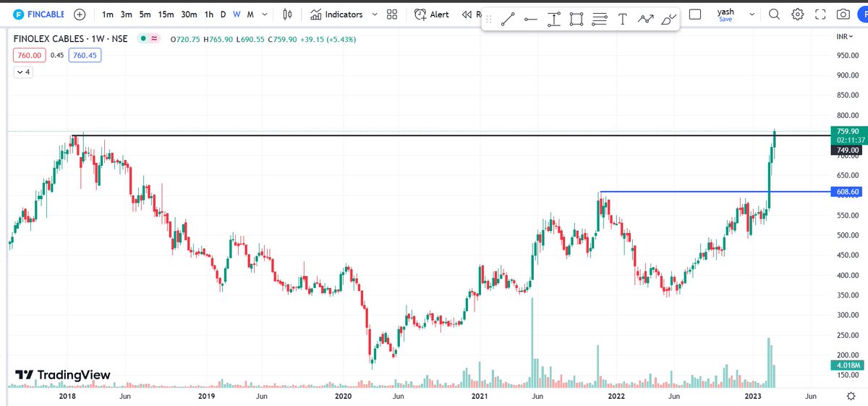Screen dimensions: 868x406
Task: Select the 30m timeframe
Action: click(x=190, y=14)
